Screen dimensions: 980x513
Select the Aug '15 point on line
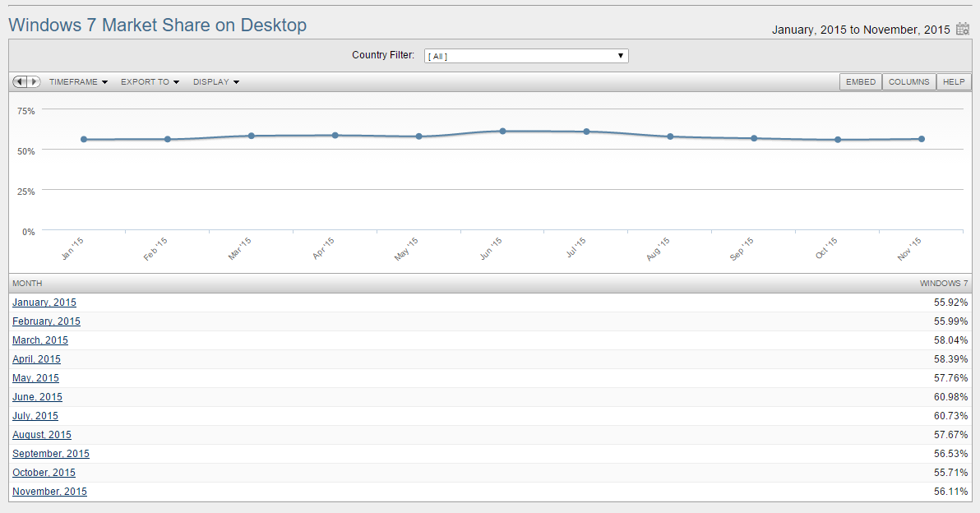pyautogui.click(x=670, y=136)
